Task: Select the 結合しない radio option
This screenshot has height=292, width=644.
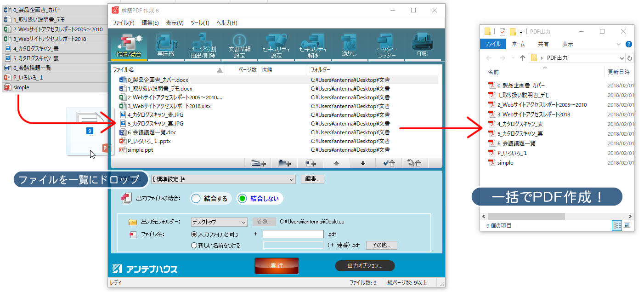Action: 260,199
